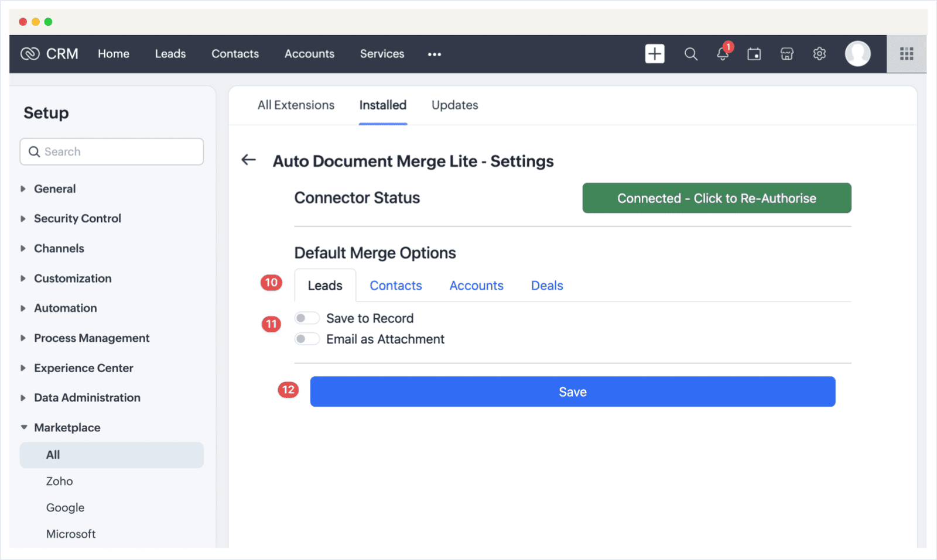Expand the Experience Center section
The image size is (937, 560).
pyautogui.click(x=23, y=368)
